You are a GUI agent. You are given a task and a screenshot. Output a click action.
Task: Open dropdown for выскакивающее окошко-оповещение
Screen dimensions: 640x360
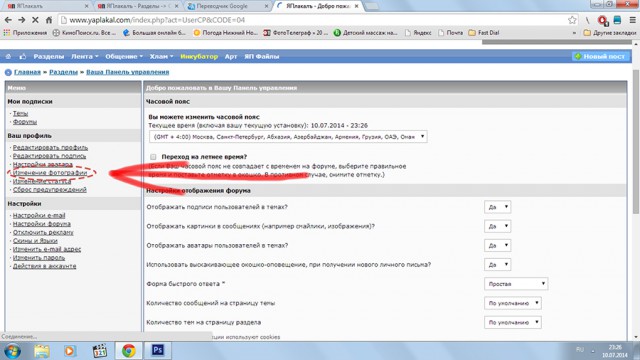497,264
